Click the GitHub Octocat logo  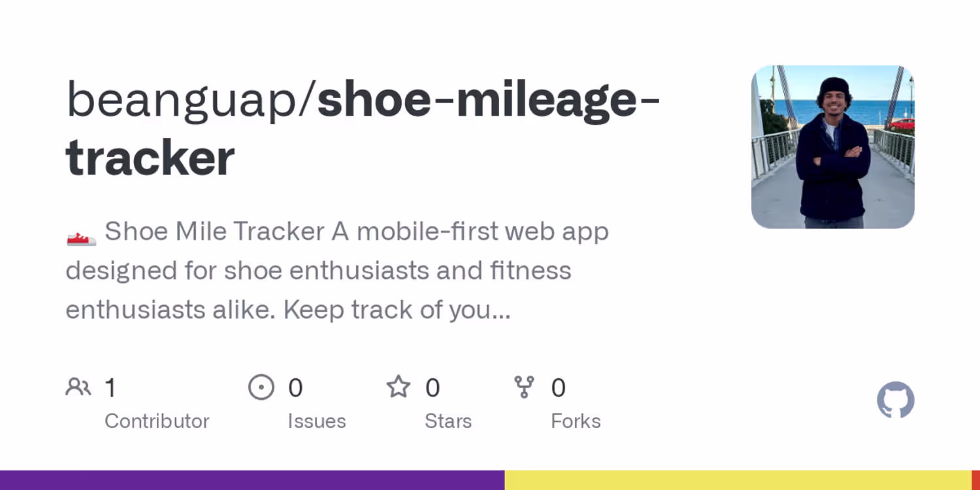(x=895, y=400)
